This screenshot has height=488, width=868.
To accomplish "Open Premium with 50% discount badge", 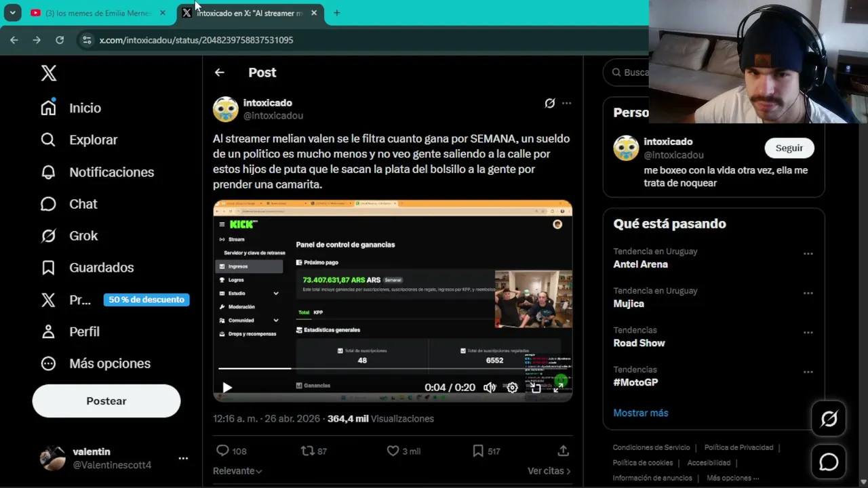I will [x=115, y=300].
